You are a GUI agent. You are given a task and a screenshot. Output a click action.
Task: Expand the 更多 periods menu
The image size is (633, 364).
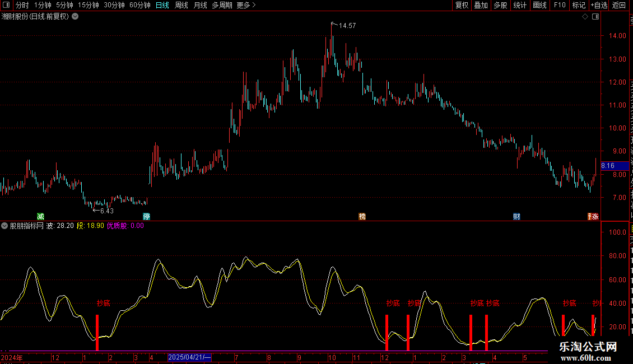[x=246, y=5]
